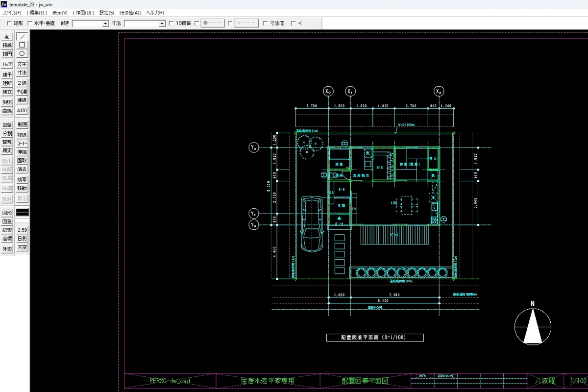Open the 日影 sun shadow tool
588x392 pixels.
point(22,239)
